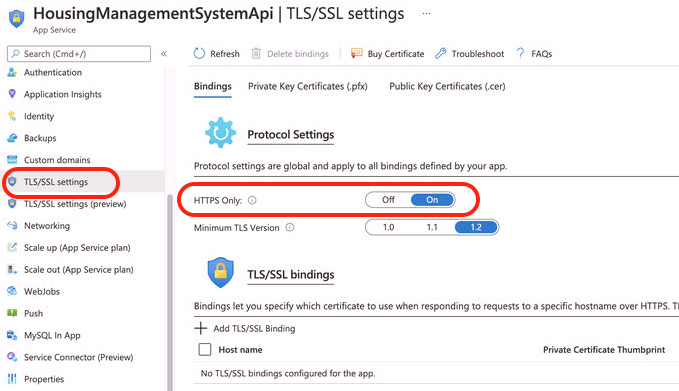Image resolution: width=679 pixels, height=391 pixels.
Task: Click the Custom domains icon
Action: (x=12, y=160)
